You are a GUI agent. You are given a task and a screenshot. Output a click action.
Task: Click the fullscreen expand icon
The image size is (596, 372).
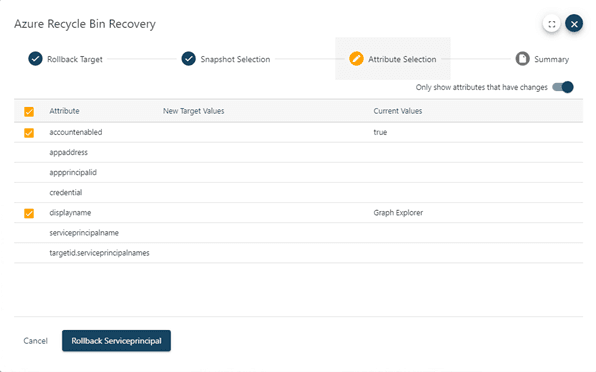pyautogui.click(x=552, y=24)
